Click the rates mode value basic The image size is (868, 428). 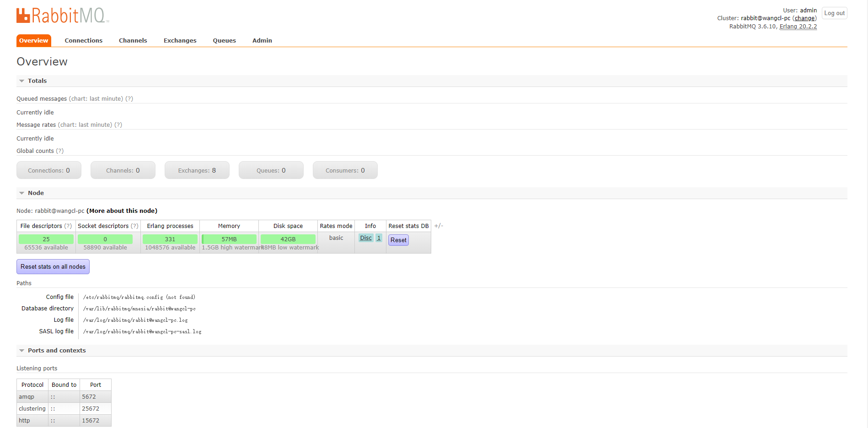(x=336, y=238)
